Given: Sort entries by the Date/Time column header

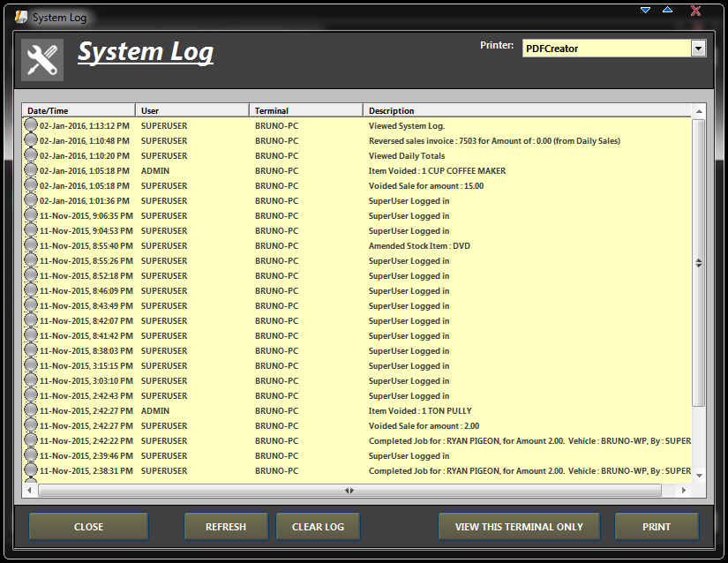Looking at the screenshot, I should (78, 110).
